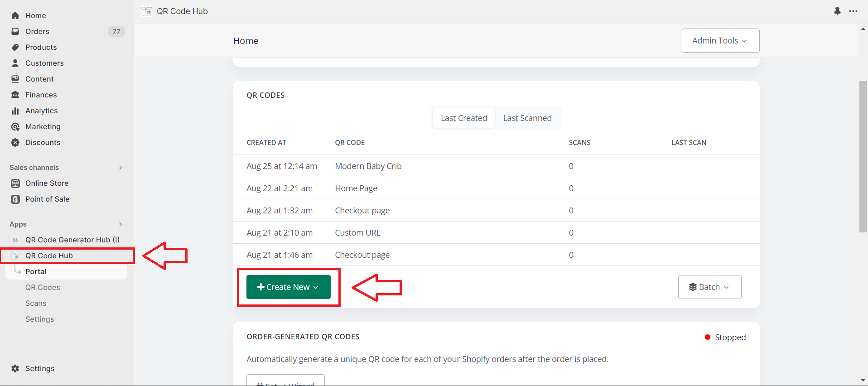Image resolution: width=868 pixels, height=386 pixels.
Task: Click the Content icon
Action: (15, 79)
